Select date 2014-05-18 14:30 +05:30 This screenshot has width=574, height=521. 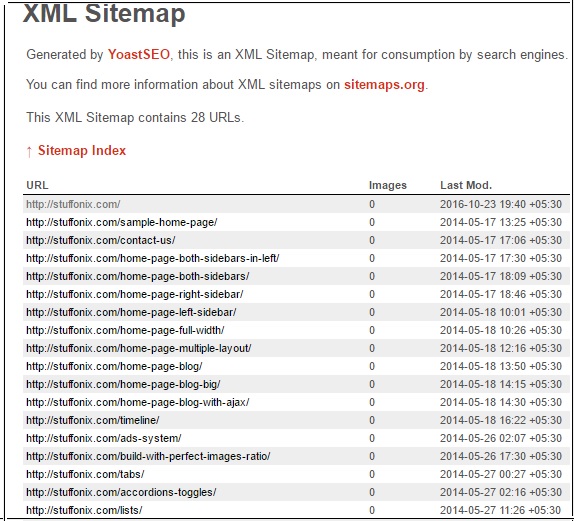tap(501, 402)
